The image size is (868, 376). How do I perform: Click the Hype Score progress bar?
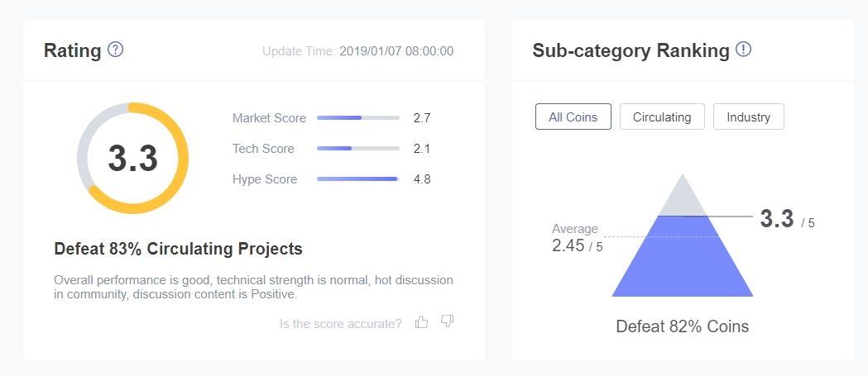[x=358, y=178]
